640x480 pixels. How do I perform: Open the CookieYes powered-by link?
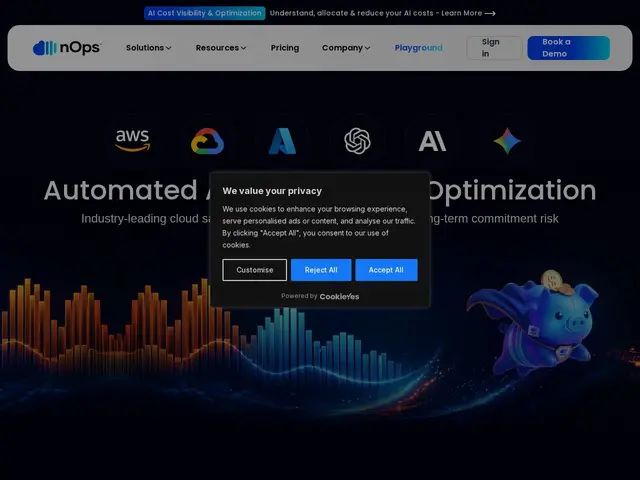tap(339, 296)
